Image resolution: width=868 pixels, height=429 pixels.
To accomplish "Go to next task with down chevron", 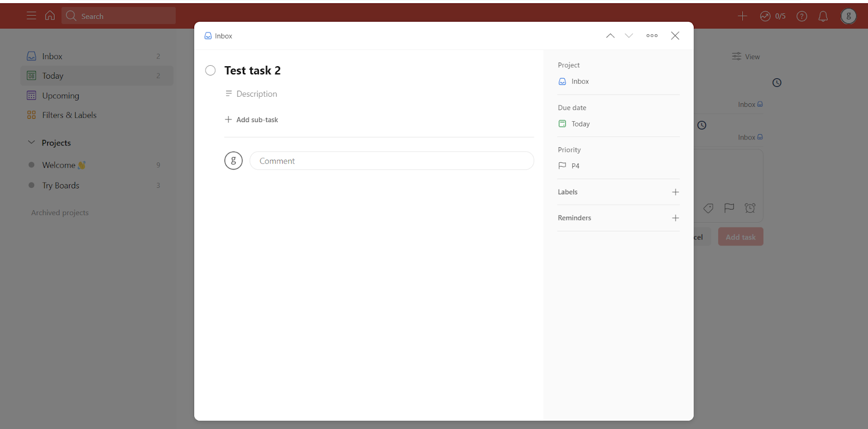I will (629, 36).
